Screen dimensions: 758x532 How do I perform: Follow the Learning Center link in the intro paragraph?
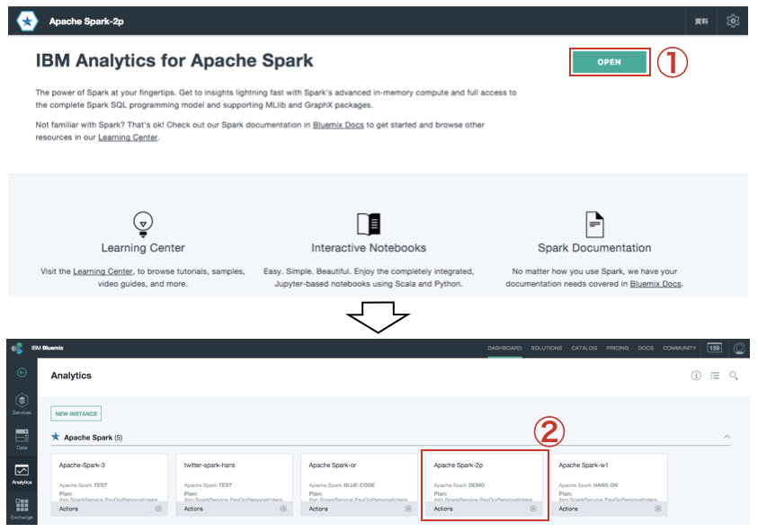(128, 137)
